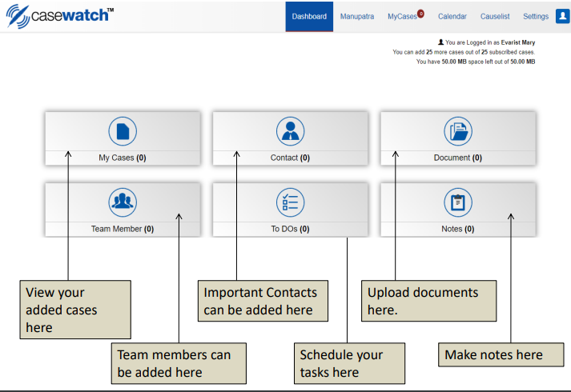Click the red MyCases notification badge
571x392 pixels.
click(x=420, y=14)
